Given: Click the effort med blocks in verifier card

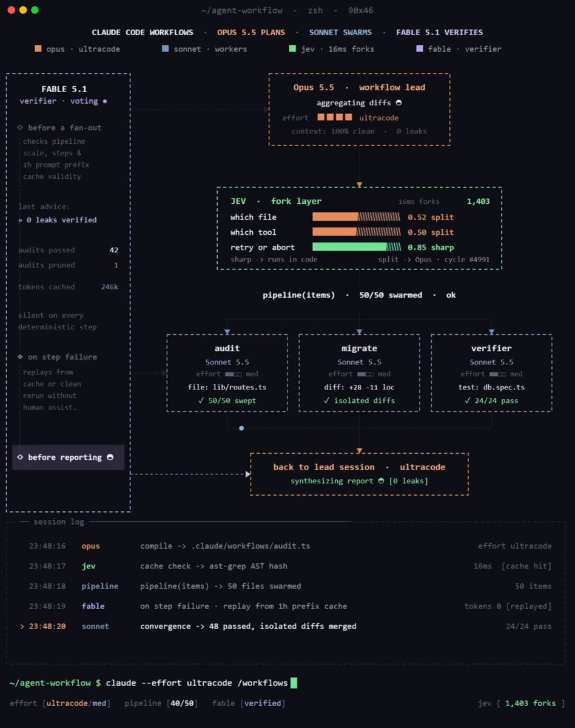Looking at the screenshot, I should (x=498, y=374).
